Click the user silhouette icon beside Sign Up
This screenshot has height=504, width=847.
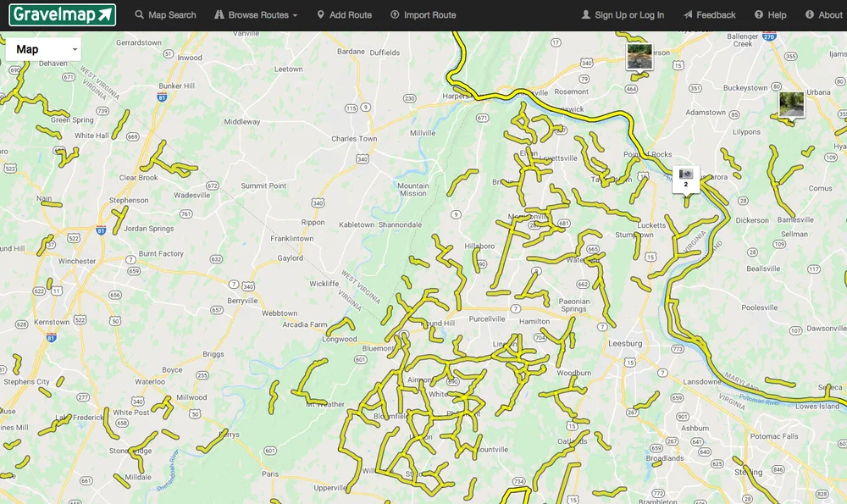[x=585, y=14]
